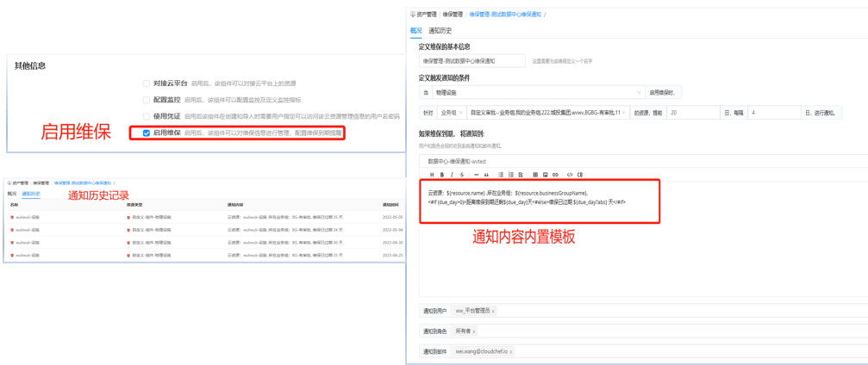This screenshot has height=365, width=868.
Task: Uncheck 启用维保 checkbox
Action: coord(147,133)
